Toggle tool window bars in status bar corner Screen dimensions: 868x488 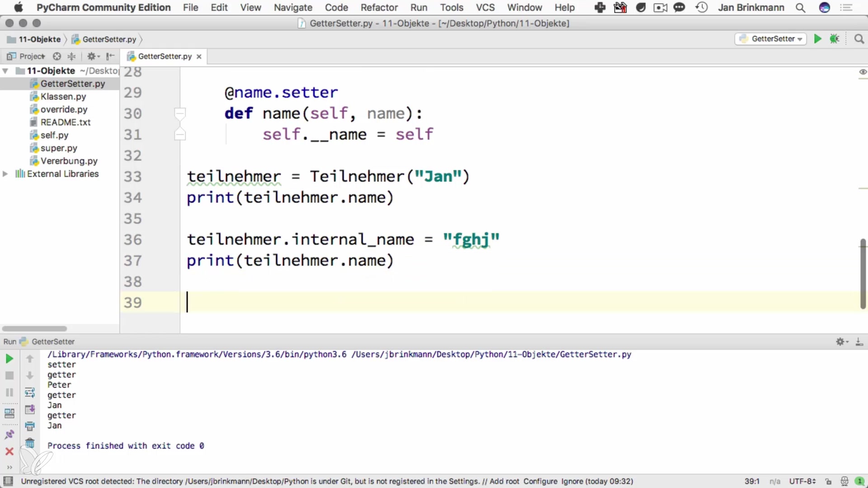pyautogui.click(x=8, y=481)
